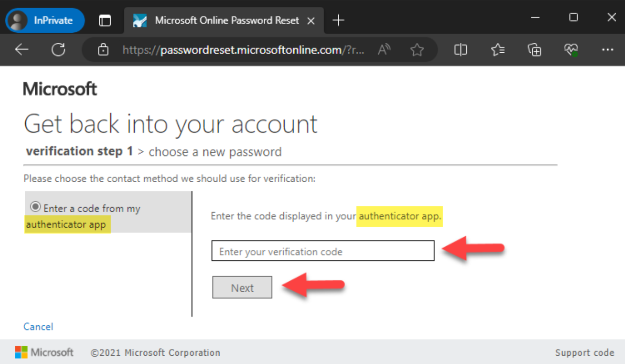
Task: Open a new tab with plus icon
Action: coord(338,20)
